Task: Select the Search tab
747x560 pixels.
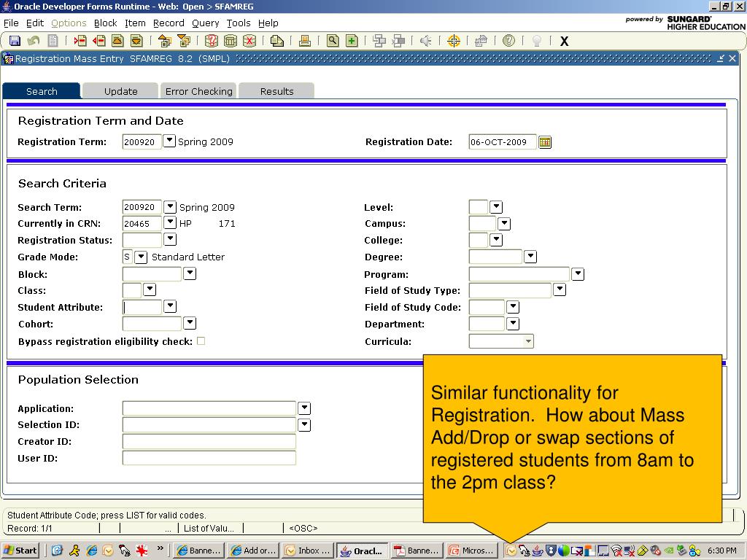Action: pyautogui.click(x=42, y=91)
